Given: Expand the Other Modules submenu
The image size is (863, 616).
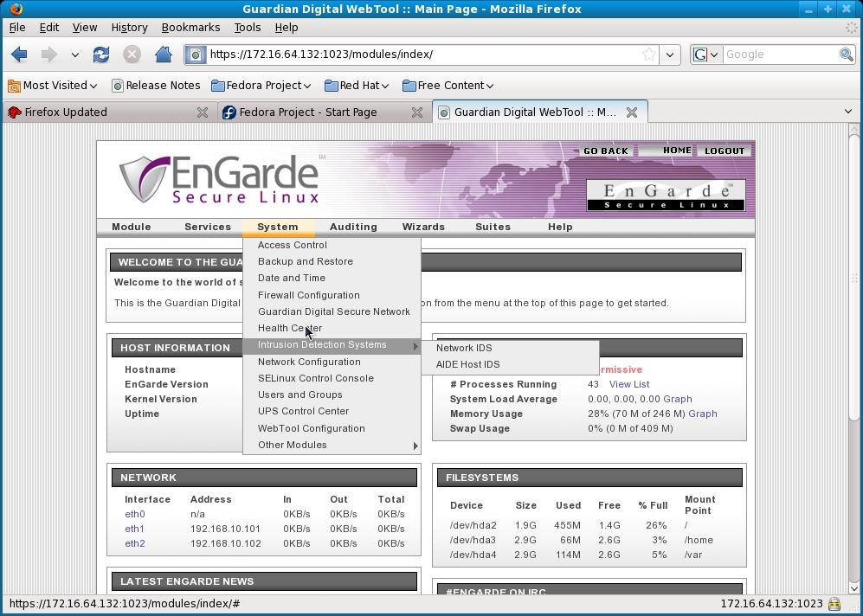Looking at the screenshot, I should (332, 445).
